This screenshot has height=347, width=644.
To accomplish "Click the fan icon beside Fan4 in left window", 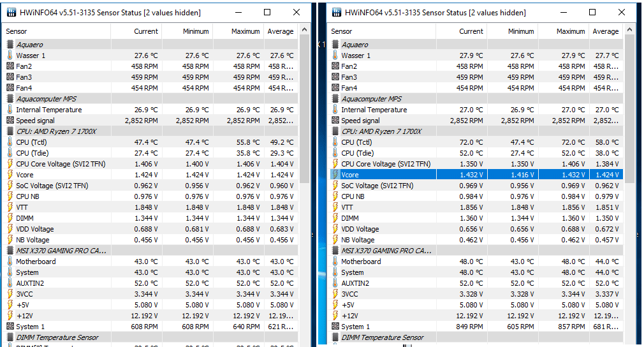I will click(10, 88).
